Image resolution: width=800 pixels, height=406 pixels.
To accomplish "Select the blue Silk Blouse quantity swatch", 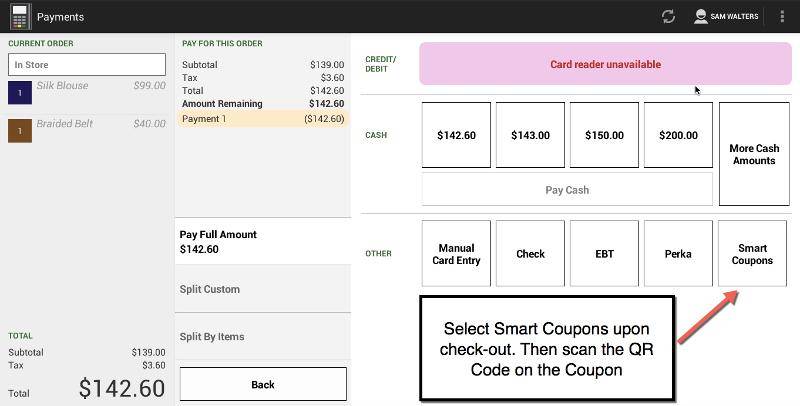I will (x=20, y=92).
